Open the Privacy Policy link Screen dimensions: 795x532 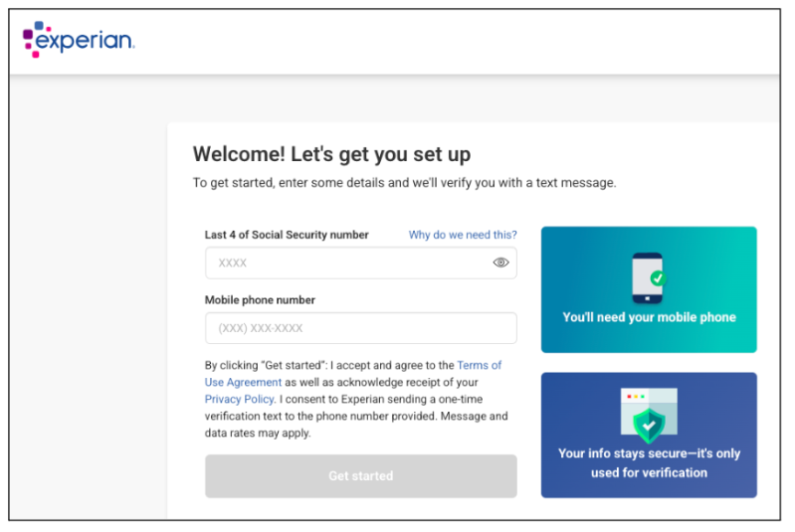coord(240,400)
